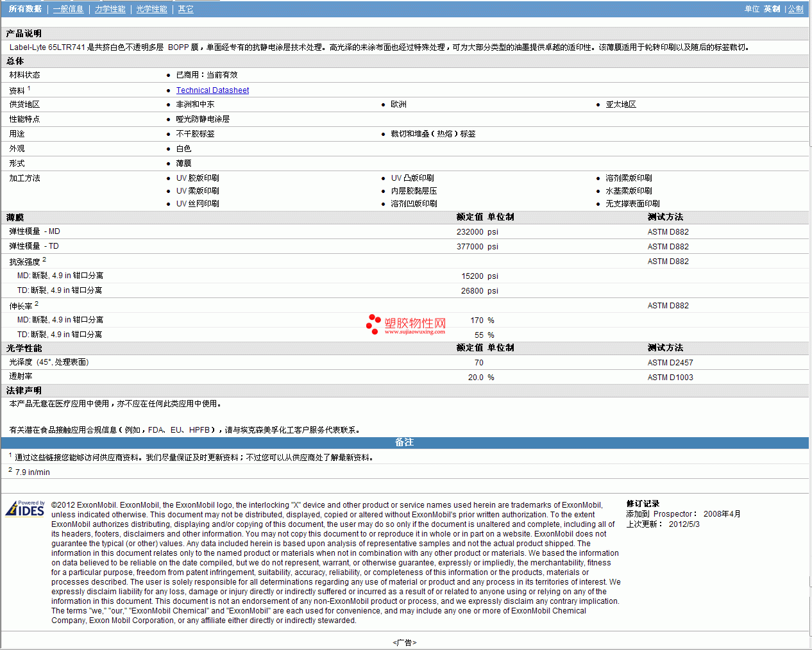The image size is (812, 650).
Task: Click the 20.0 % transmittance value
Action: [x=481, y=378]
